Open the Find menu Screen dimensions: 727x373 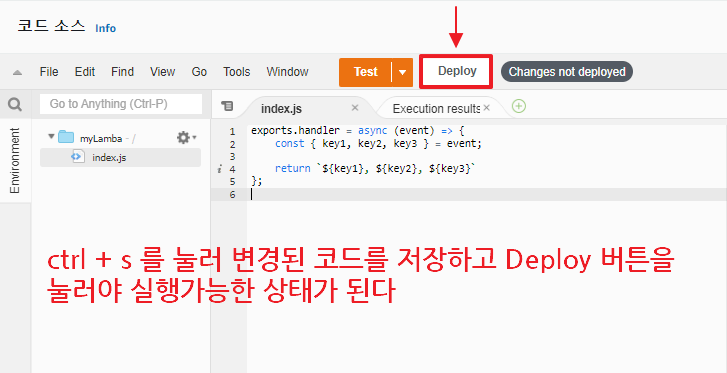[x=122, y=72]
